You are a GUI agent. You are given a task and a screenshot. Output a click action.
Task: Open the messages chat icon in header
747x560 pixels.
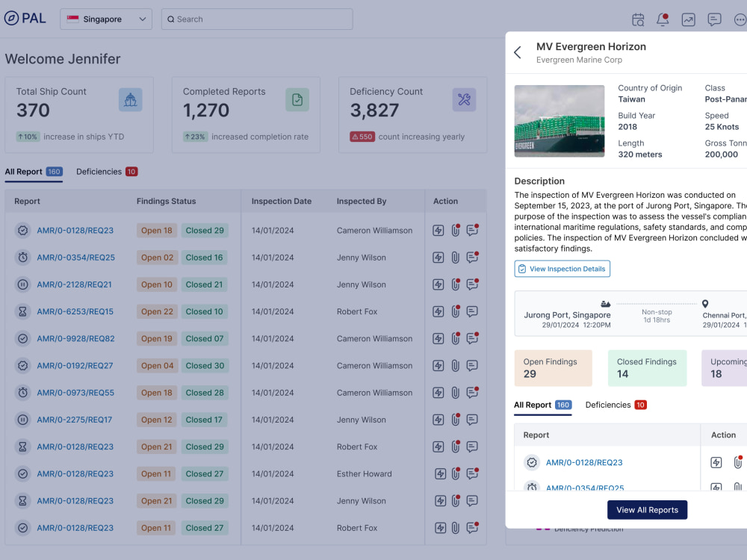coord(714,19)
